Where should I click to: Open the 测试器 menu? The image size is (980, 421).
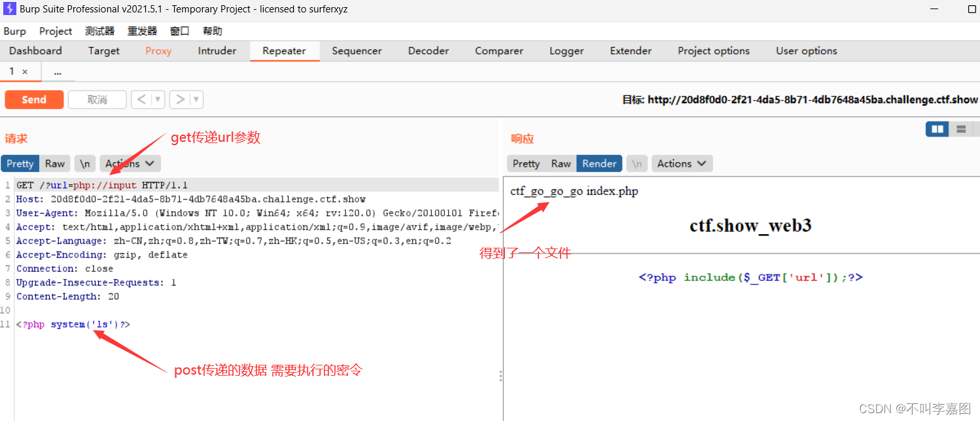[x=99, y=31]
